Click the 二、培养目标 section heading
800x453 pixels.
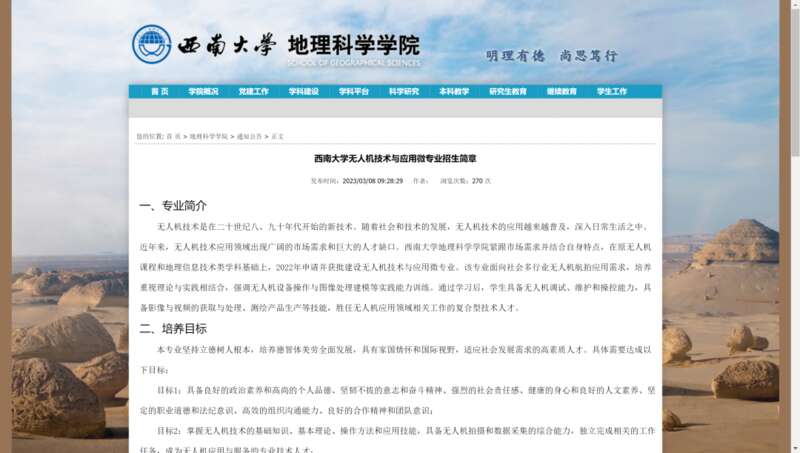[172, 328]
